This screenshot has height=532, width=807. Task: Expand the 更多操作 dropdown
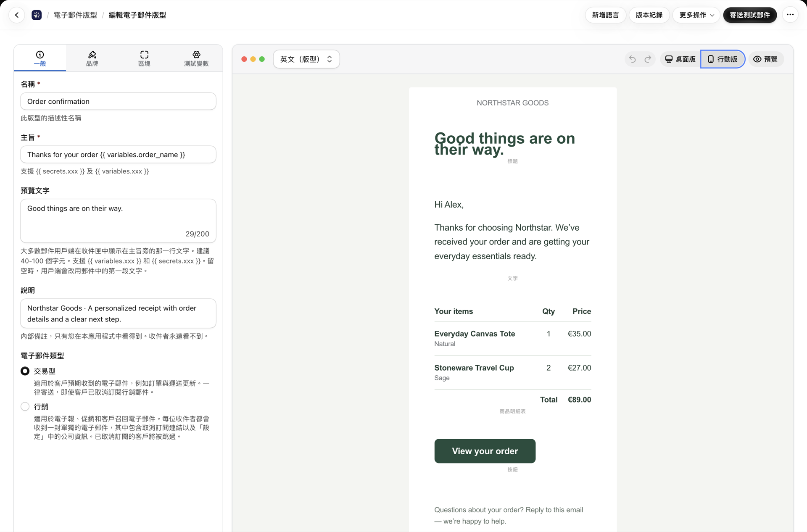tap(696, 15)
